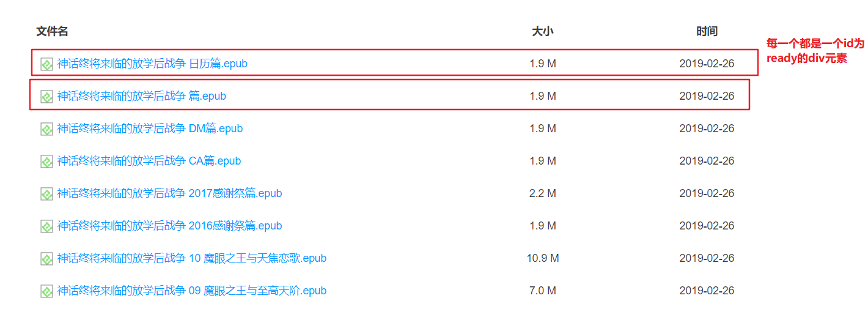Click epub icon beside 2017感谢祭篇.epub
The image size is (868, 309).
(x=46, y=194)
